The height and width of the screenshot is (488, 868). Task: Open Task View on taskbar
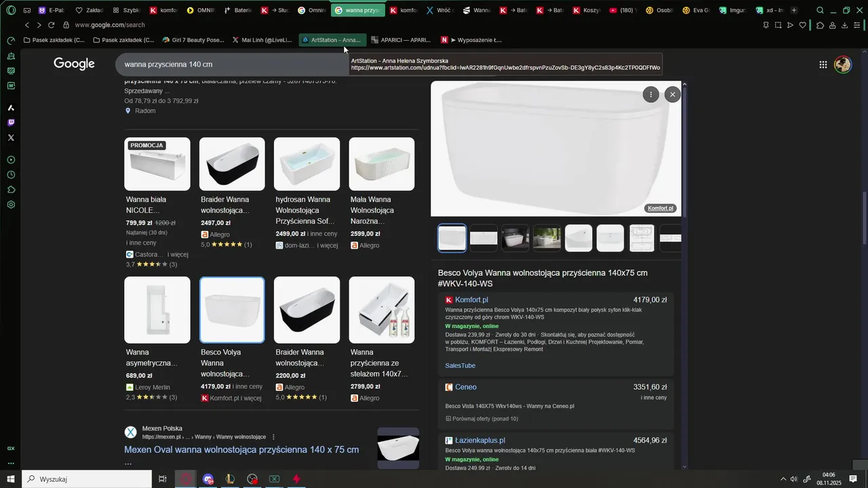click(x=163, y=479)
